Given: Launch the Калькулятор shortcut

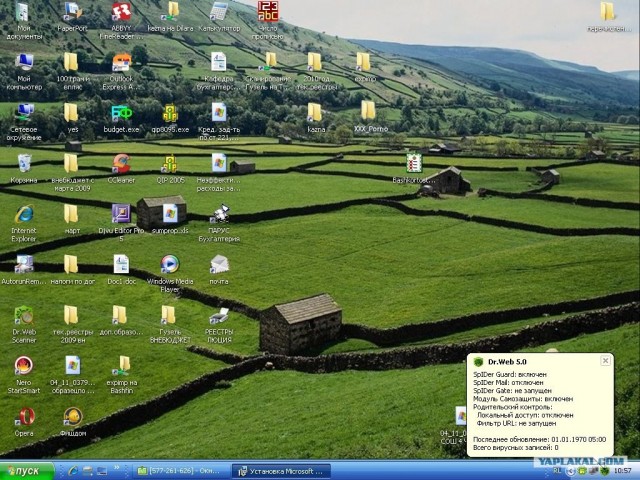Looking at the screenshot, I should pyautogui.click(x=218, y=13).
